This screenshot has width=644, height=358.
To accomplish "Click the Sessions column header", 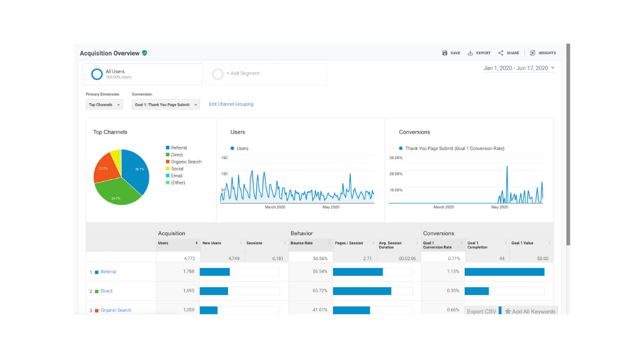I will (x=254, y=243).
